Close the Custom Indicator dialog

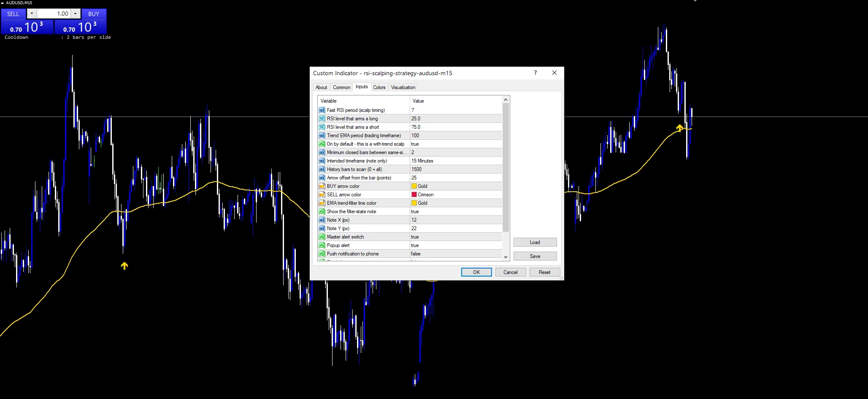tap(554, 73)
